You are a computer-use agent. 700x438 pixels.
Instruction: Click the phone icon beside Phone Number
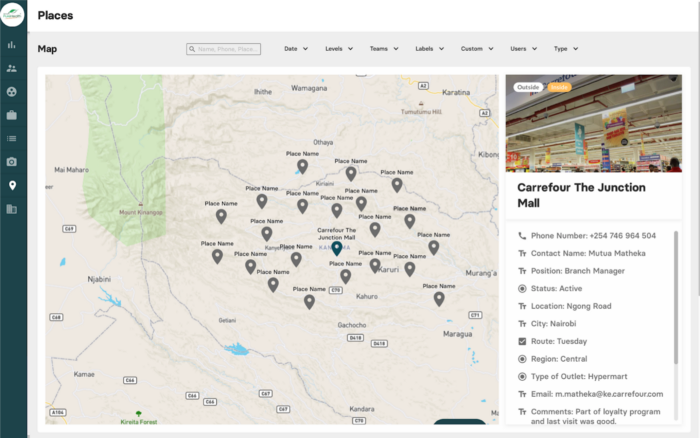click(522, 235)
